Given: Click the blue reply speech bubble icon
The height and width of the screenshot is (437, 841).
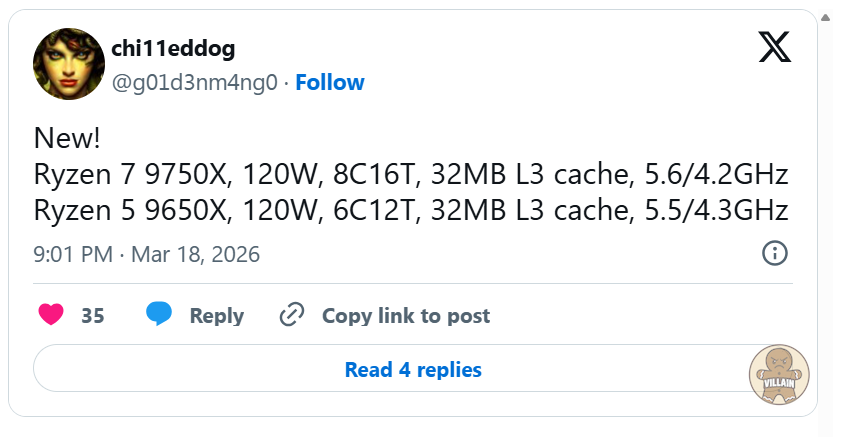Looking at the screenshot, I should pyautogui.click(x=159, y=314).
